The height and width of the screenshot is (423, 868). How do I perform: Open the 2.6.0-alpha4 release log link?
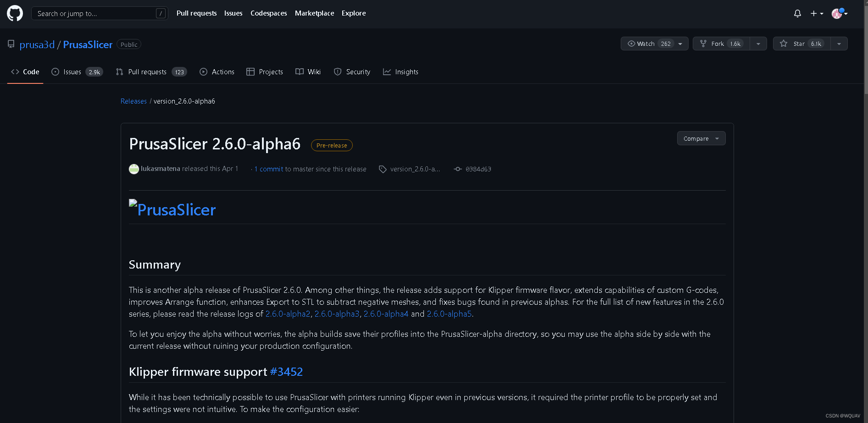[x=386, y=314]
